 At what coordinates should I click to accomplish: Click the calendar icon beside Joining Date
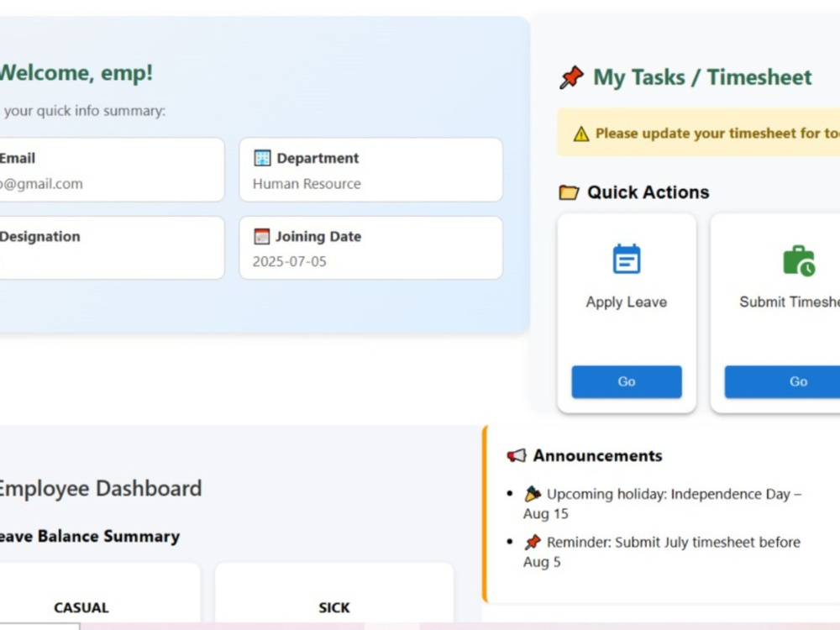pyautogui.click(x=261, y=236)
